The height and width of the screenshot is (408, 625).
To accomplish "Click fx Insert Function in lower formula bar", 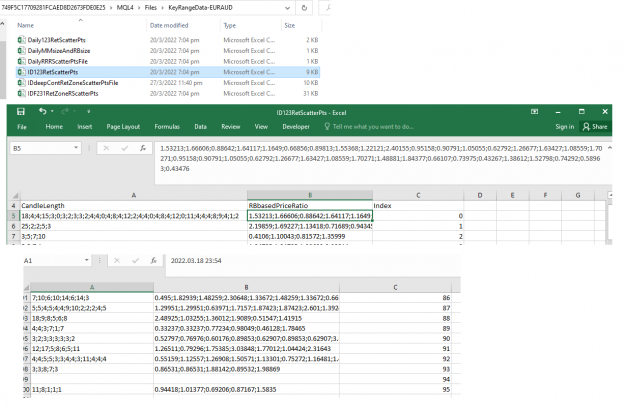I will click(153, 261).
